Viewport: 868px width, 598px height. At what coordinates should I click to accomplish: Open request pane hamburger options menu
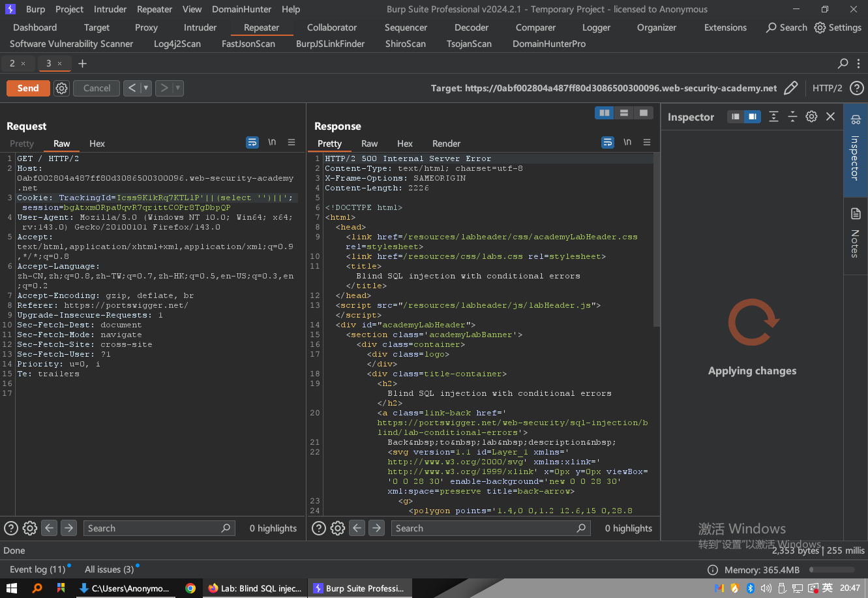coord(292,142)
